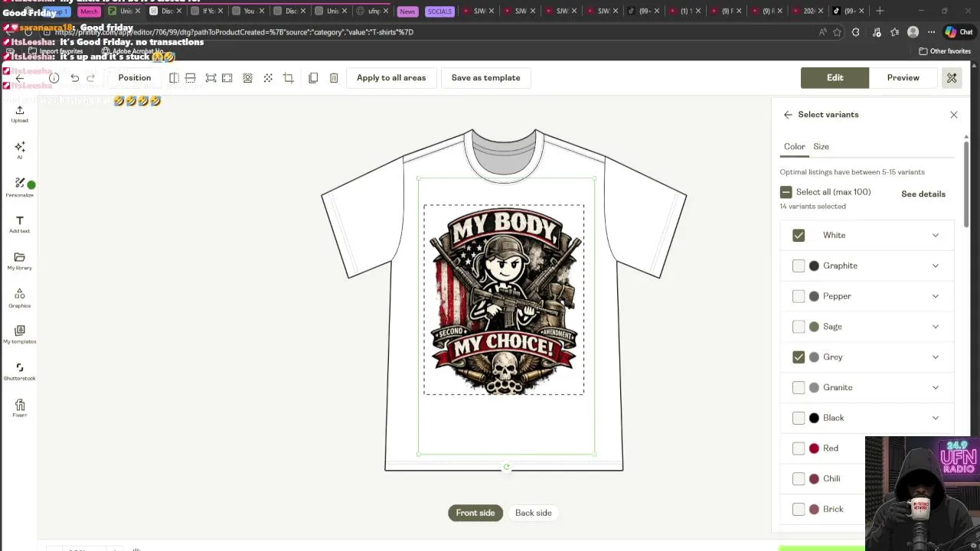Screen dimensions: 980x551
Task: Delete the selected design layer
Action: 334,78
